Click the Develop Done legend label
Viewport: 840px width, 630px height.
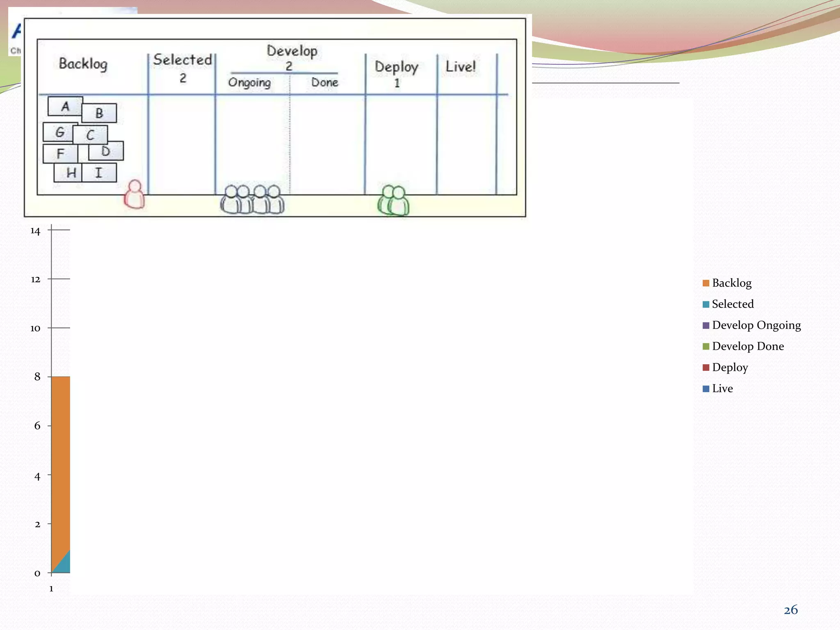tap(748, 347)
